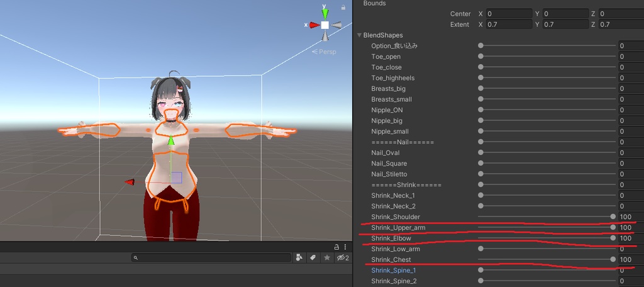Click the Center X field

click(509, 14)
